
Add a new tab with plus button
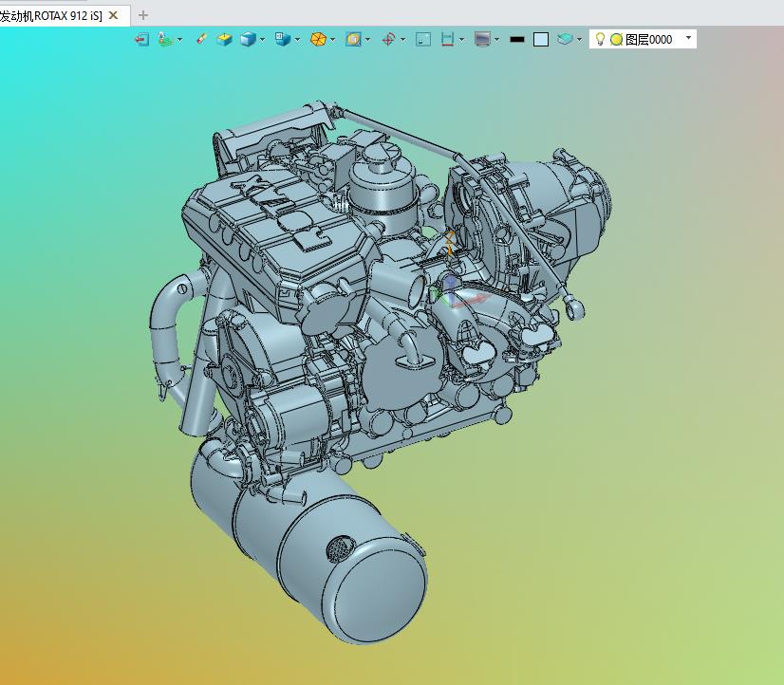pos(143,15)
